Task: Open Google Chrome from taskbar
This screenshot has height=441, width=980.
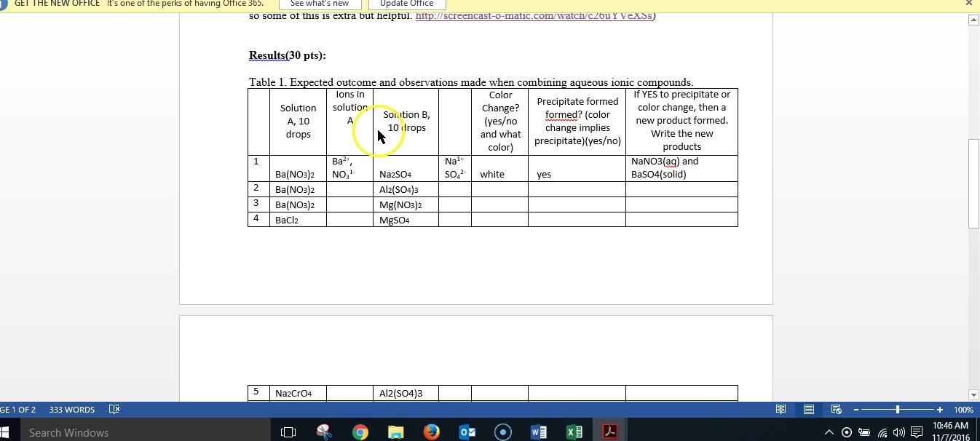Action: pos(360,432)
